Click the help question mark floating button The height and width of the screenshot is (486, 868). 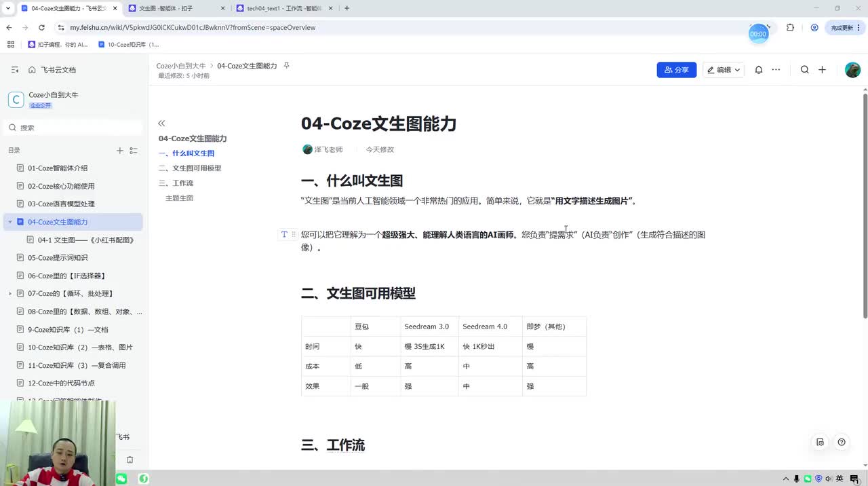tap(842, 442)
